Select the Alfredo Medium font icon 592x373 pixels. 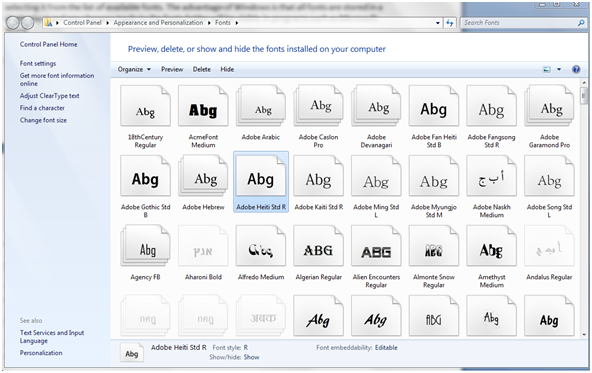pyautogui.click(x=261, y=246)
